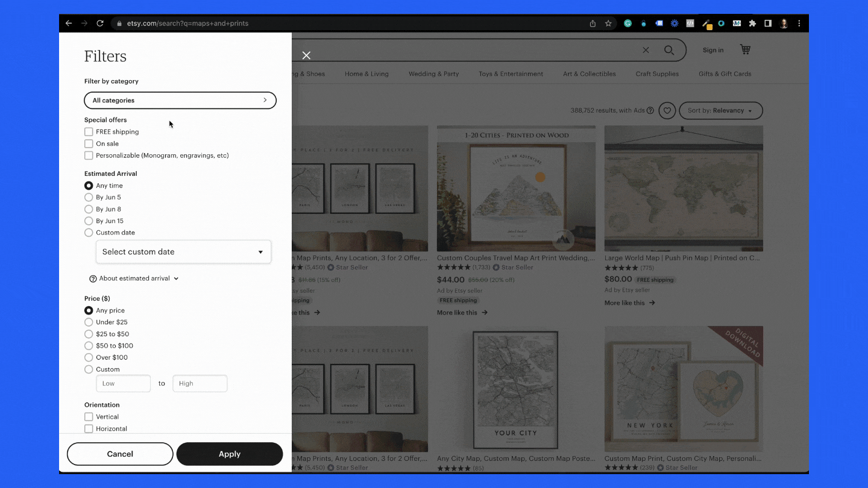Open the color picker eyedropper extension
Screen dimensions: 868x488
point(706,24)
